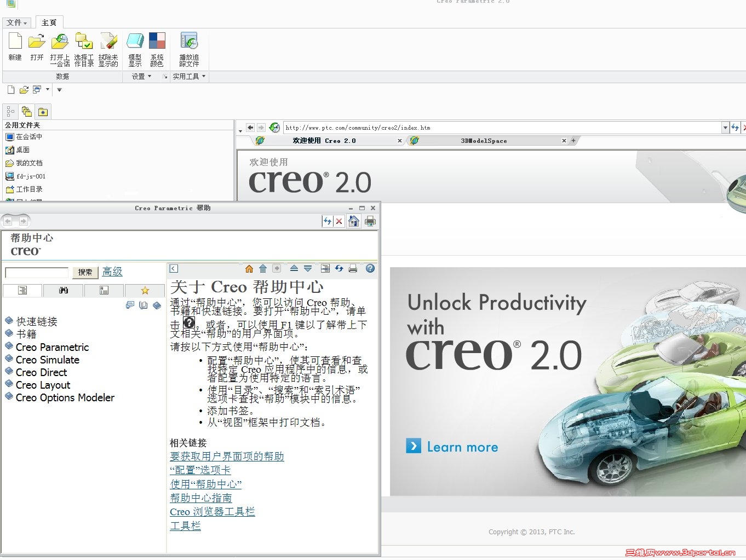Viewport: 746px width, 560px height.
Task: Click the new file icon in quick access toolbar
Action: pos(11,89)
